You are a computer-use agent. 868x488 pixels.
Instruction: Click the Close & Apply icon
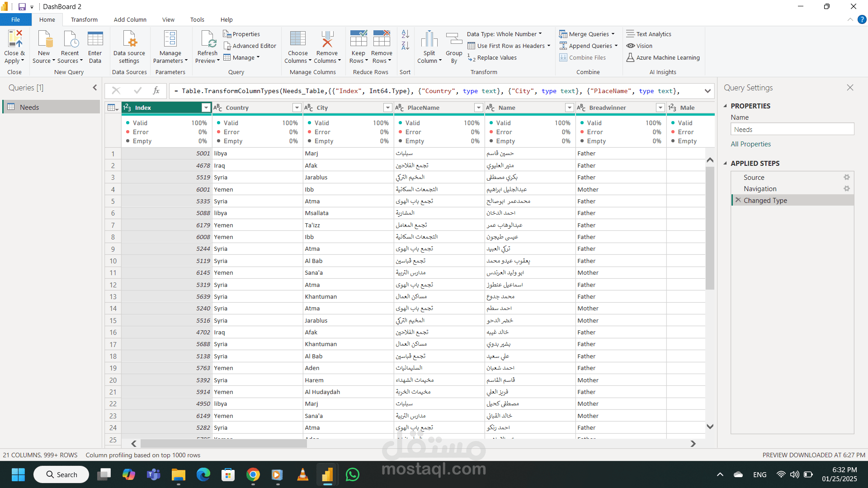point(14,39)
